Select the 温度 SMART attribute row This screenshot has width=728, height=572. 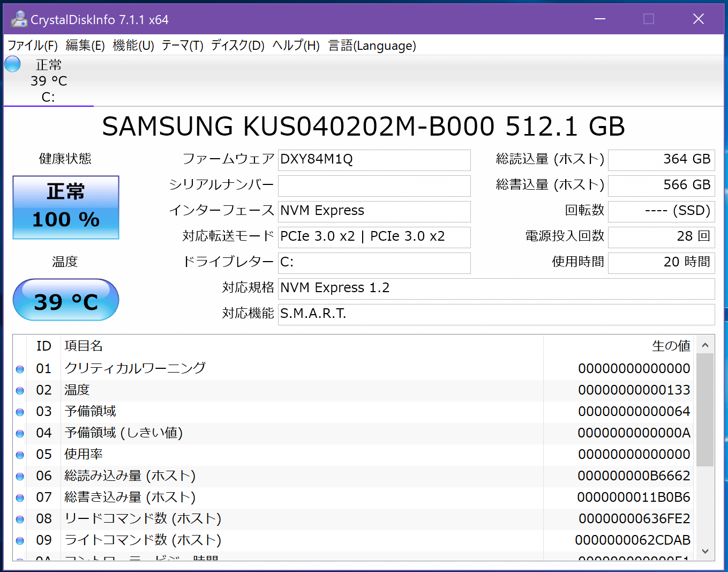[x=354, y=390]
